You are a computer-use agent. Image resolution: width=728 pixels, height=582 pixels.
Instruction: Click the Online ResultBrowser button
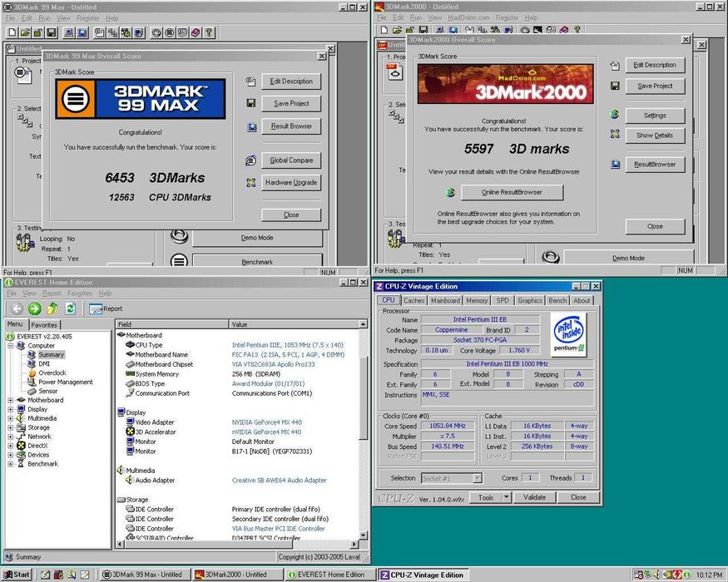tap(513, 192)
